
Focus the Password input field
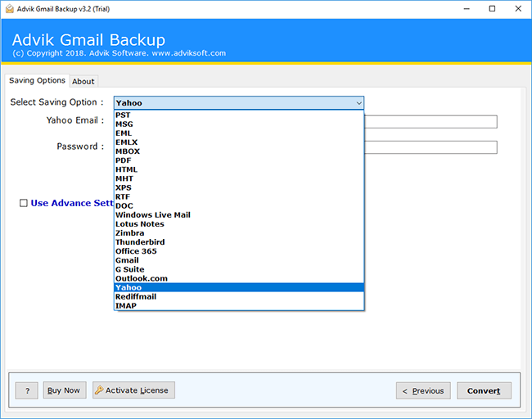pyautogui.click(x=431, y=147)
